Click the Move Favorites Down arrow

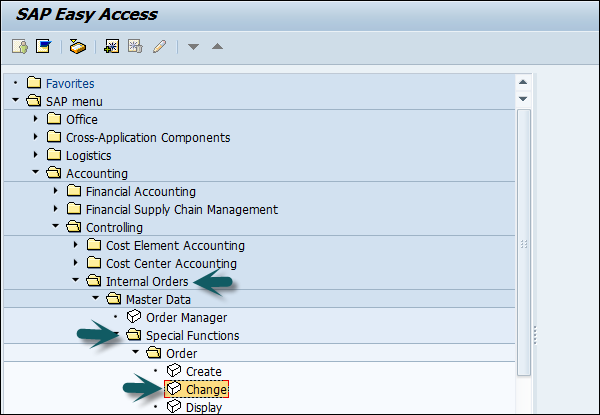(196, 46)
